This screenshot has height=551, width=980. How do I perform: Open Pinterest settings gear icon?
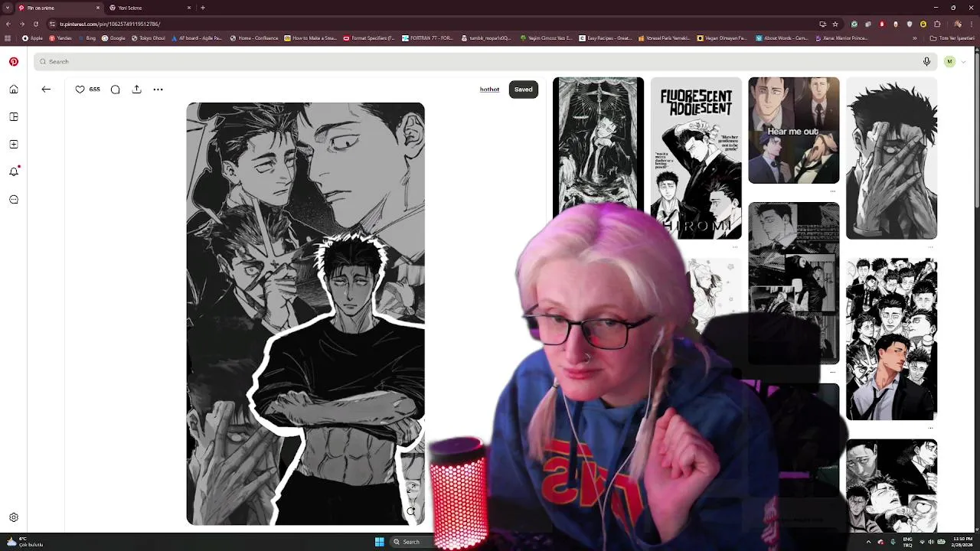[x=14, y=517]
